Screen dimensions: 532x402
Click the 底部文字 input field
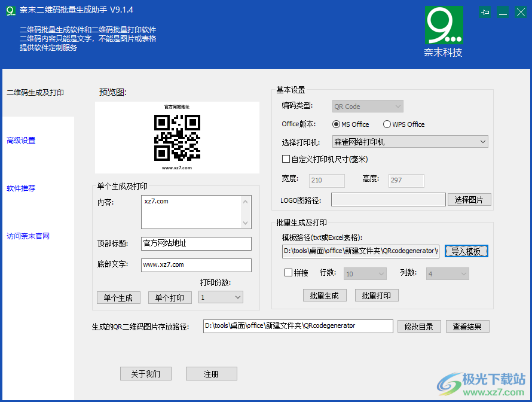[196, 265]
